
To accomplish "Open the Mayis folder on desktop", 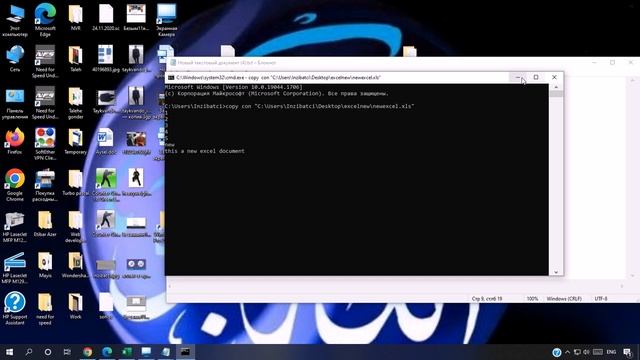I will point(45,264).
